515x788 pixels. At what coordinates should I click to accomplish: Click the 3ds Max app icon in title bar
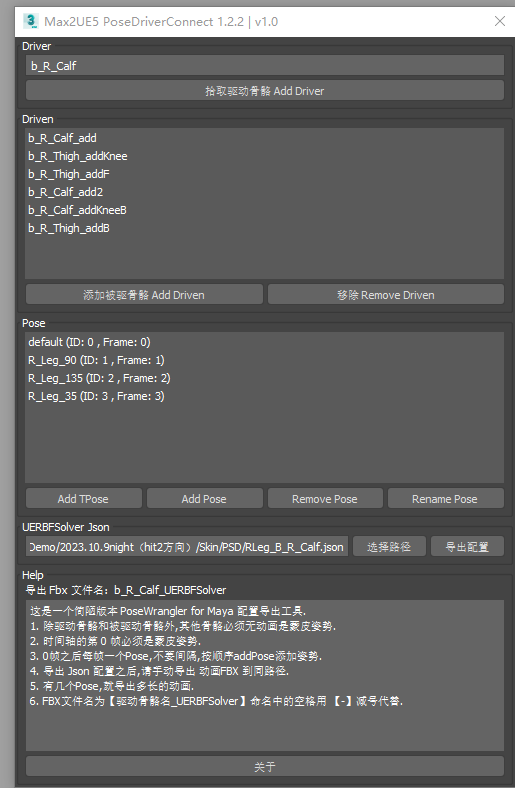tap(31, 21)
